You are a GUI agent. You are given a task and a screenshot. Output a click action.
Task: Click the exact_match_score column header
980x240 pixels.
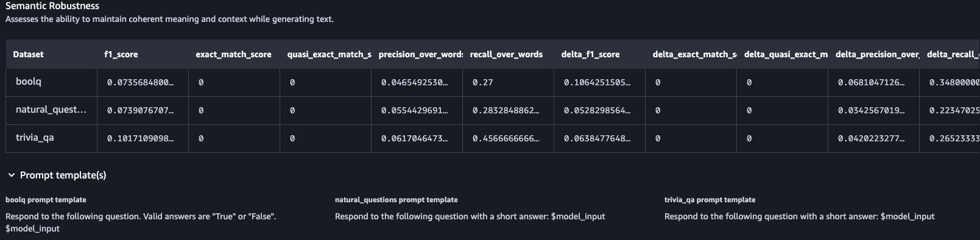[x=234, y=54]
